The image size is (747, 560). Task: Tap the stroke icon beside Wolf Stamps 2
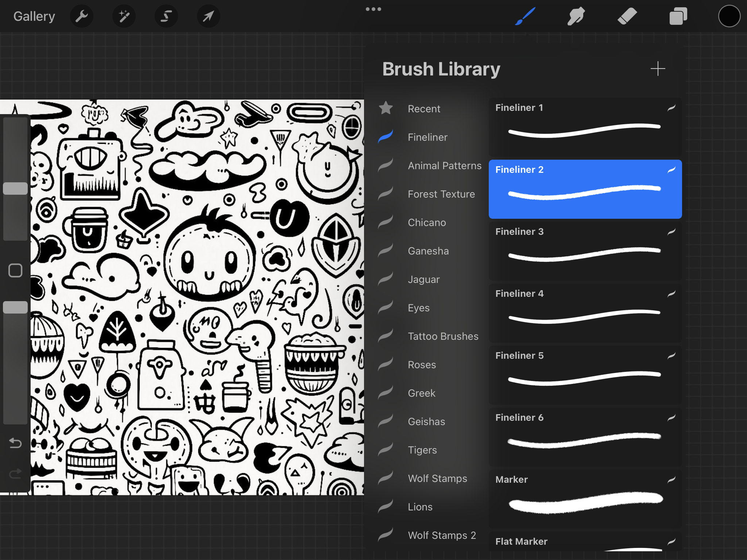click(386, 534)
